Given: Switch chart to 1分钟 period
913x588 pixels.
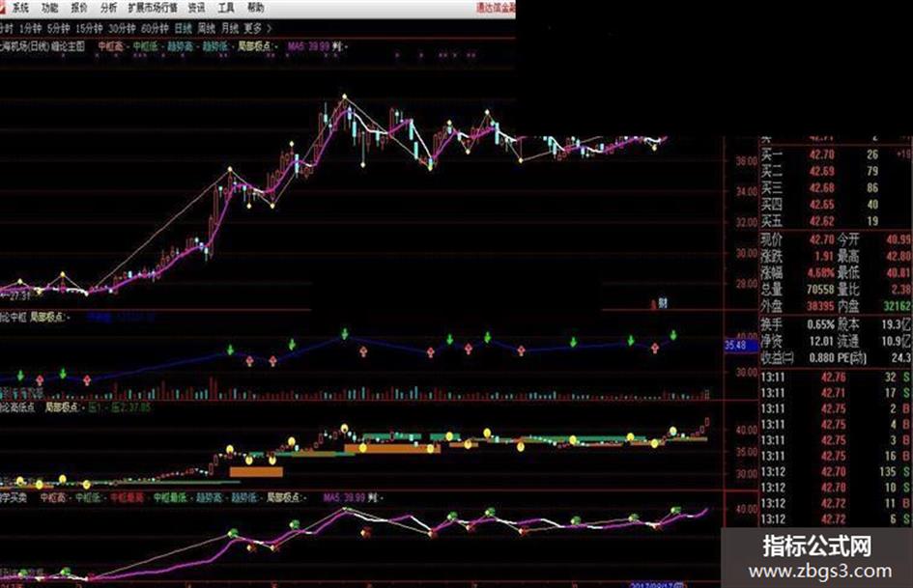Looking at the screenshot, I should (x=31, y=28).
